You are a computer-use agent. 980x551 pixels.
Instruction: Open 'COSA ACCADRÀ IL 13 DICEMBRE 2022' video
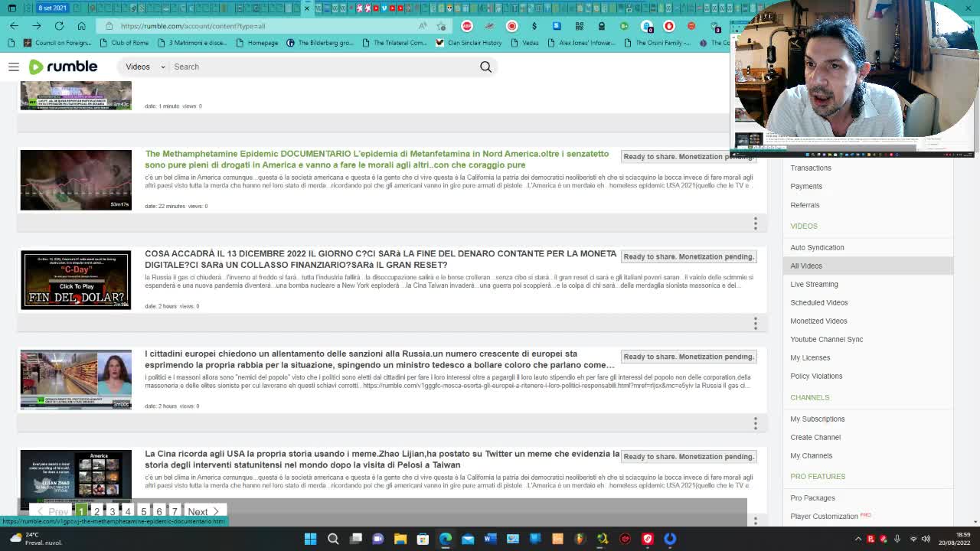[x=381, y=259]
